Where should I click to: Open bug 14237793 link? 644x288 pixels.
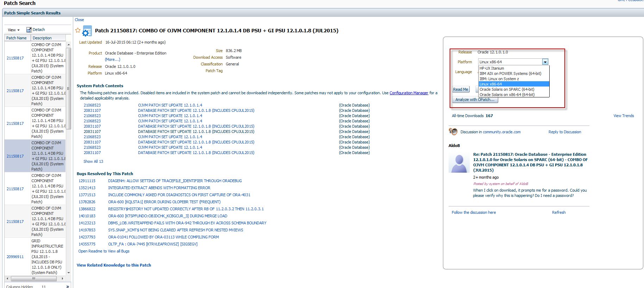coord(87,237)
